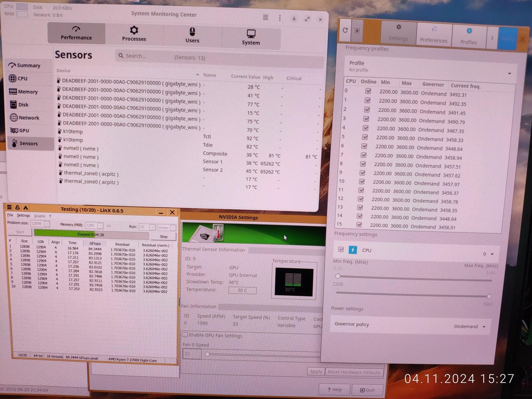The width and height of the screenshot is (532, 399).
Task: Click the magnifier icon in Sensors search
Action: pyautogui.click(x=121, y=56)
